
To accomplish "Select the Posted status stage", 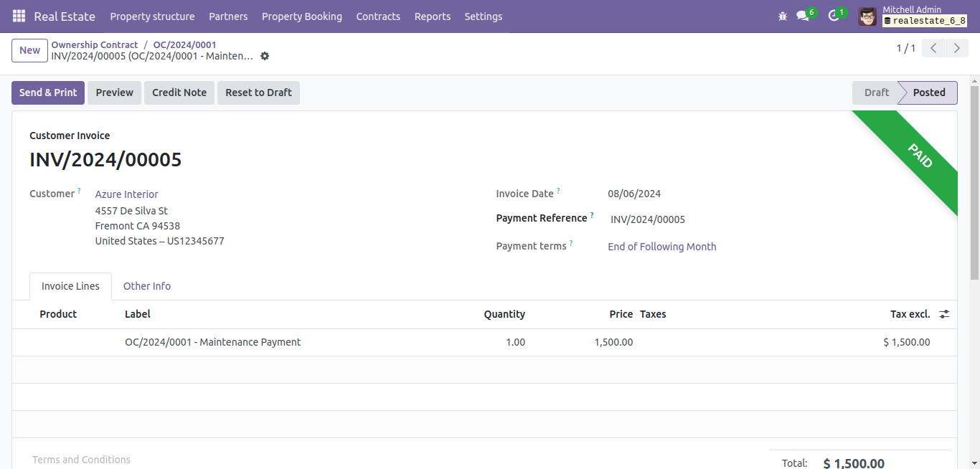I will click(x=928, y=93).
